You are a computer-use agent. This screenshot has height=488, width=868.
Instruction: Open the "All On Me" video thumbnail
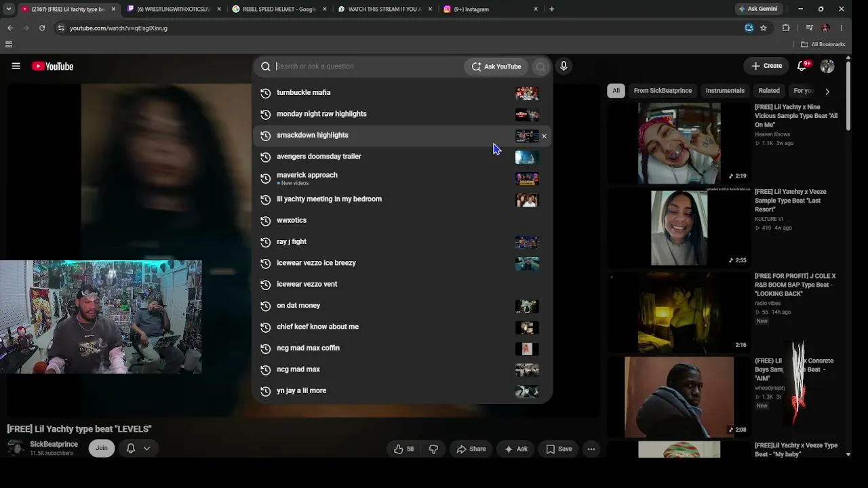click(679, 143)
